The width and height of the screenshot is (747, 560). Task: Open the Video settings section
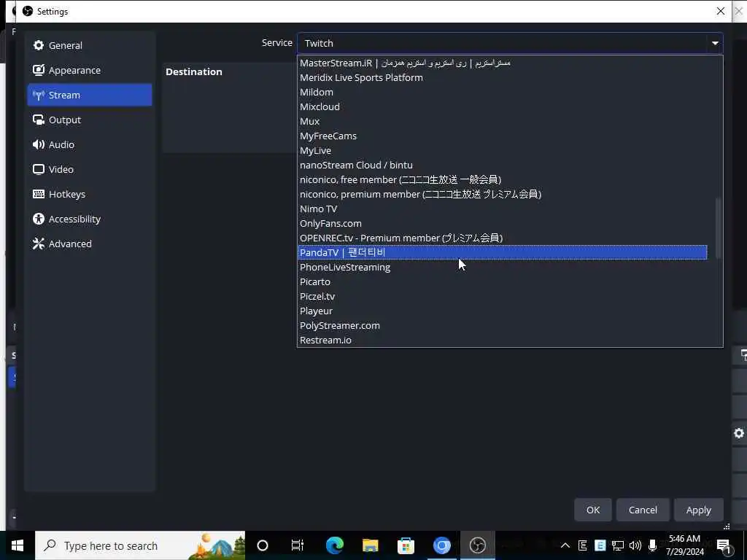pos(90,169)
